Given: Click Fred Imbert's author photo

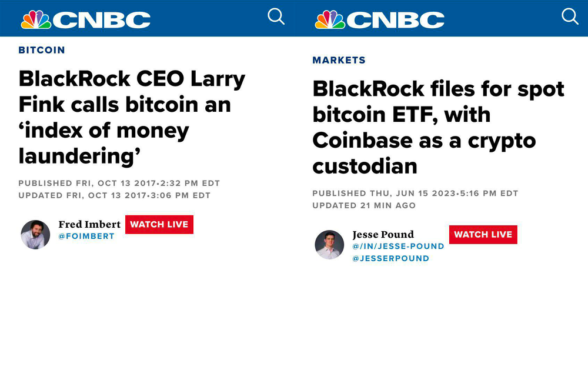Looking at the screenshot, I should [x=35, y=234].
